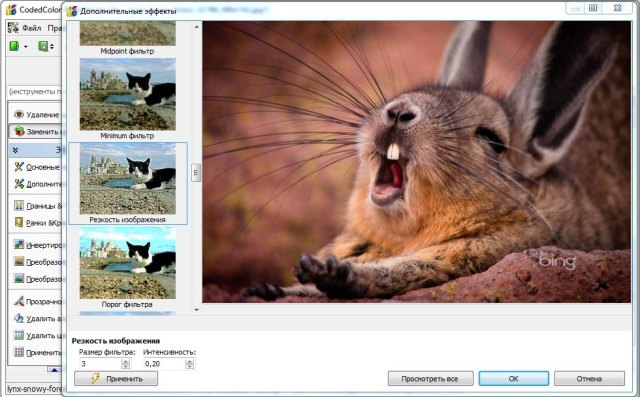Viewport: 640px width, 397px height.
Task: Click the green book toolbar icon
Action: click(14, 46)
